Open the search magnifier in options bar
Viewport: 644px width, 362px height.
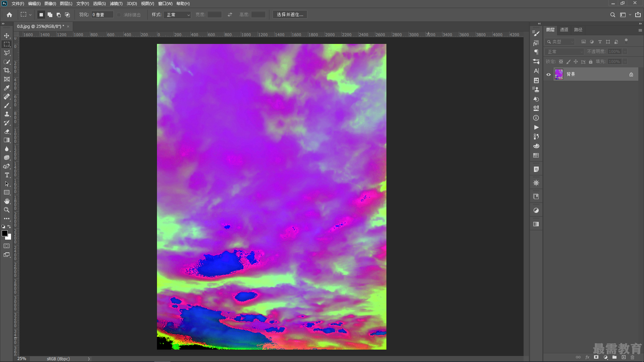tap(612, 15)
